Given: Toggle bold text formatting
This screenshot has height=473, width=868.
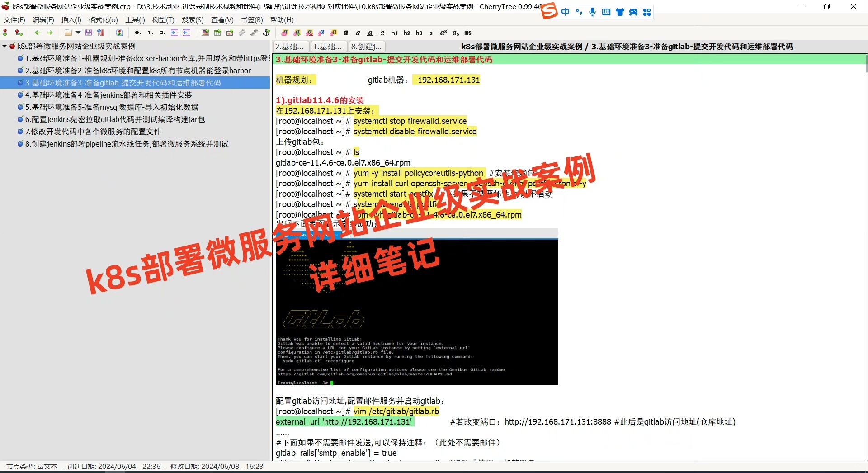Looking at the screenshot, I should pos(346,33).
